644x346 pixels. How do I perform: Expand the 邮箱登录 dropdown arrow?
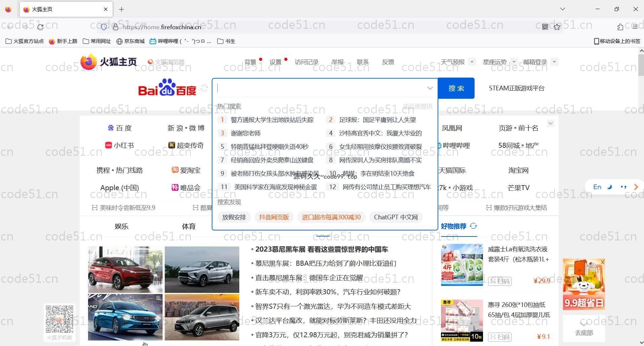point(555,61)
